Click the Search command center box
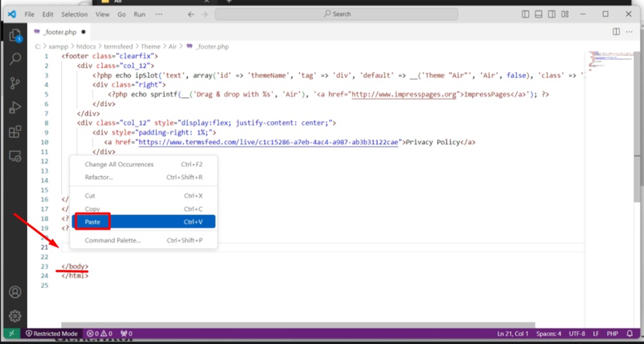 point(336,14)
